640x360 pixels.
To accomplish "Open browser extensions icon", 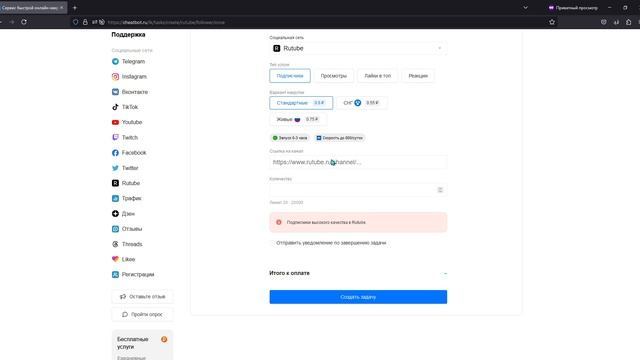I will (629, 22).
